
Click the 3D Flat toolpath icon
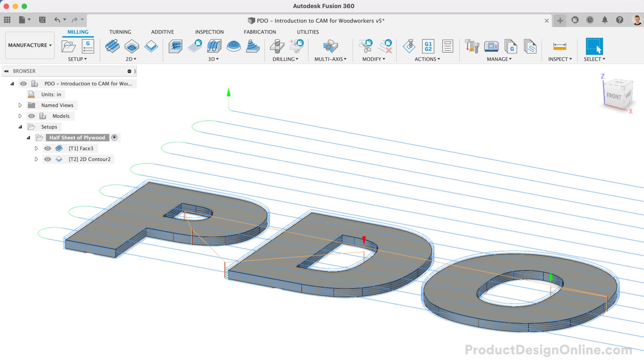[x=195, y=46]
